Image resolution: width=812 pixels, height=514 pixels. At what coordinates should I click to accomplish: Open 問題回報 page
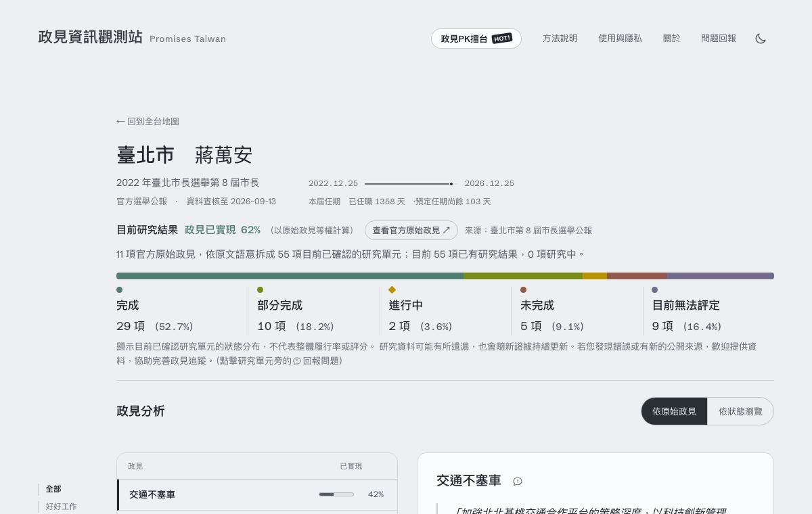(x=719, y=39)
